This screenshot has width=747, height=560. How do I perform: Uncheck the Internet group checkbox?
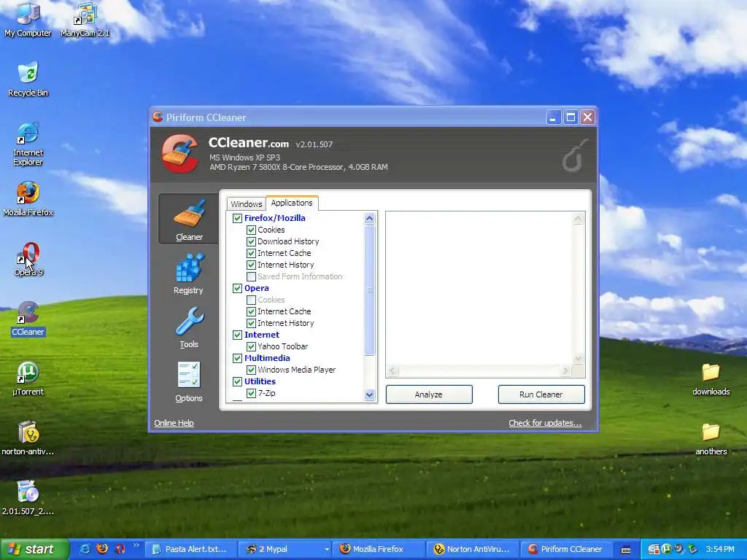point(237,335)
